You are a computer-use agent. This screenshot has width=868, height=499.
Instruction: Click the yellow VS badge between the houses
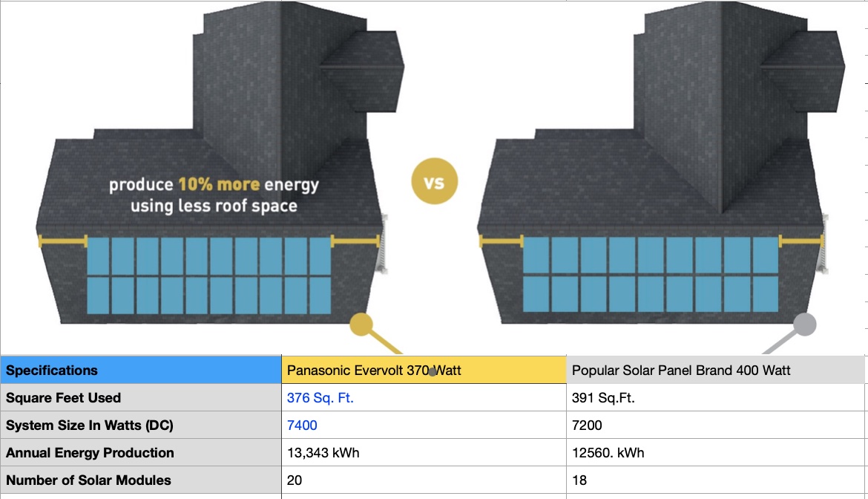(435, 180)
